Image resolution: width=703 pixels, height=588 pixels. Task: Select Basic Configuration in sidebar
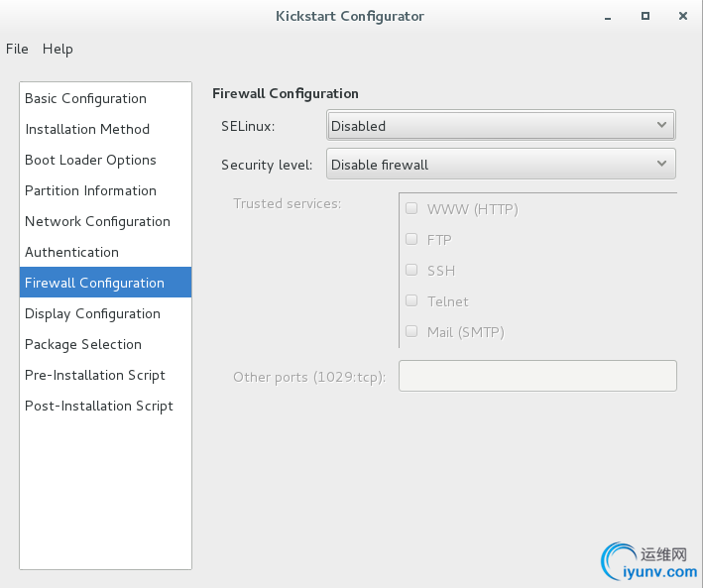point(85,98)
